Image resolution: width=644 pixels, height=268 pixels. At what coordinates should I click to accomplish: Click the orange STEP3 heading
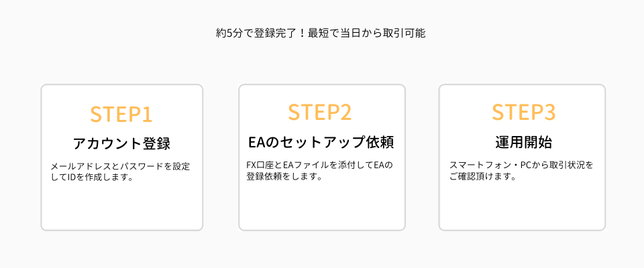(523, 112)
